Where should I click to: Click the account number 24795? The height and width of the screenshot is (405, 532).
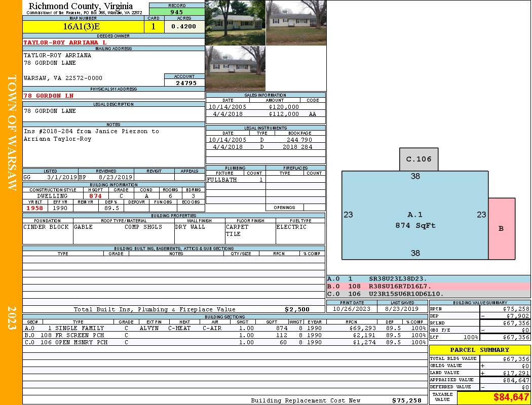coord(184,83)
